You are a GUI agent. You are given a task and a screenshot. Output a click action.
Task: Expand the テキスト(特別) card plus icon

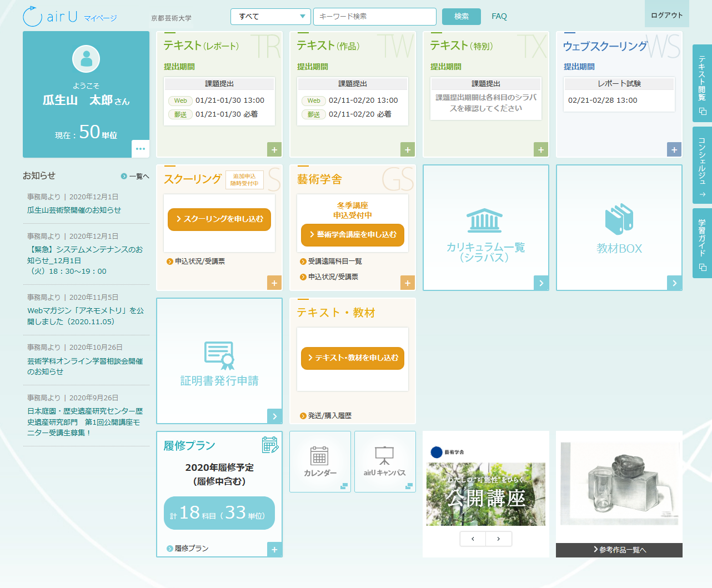(541, 150)
